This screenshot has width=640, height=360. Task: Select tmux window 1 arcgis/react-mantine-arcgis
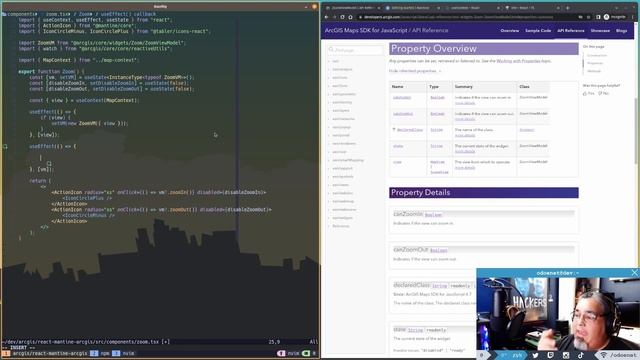tap(45, 353)
